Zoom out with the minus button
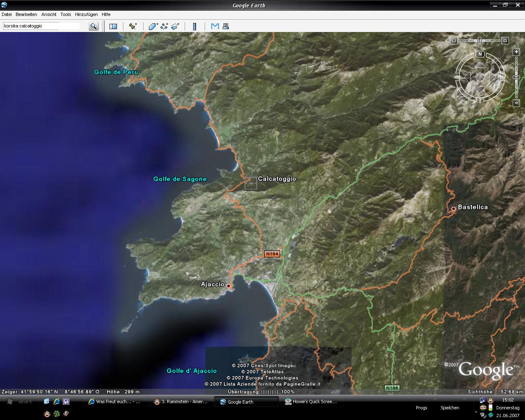The height and width of the screenshot is (420, 525). tap(517, 103)
